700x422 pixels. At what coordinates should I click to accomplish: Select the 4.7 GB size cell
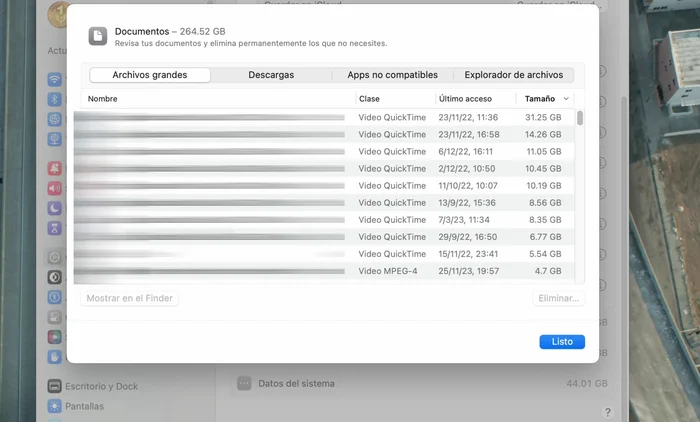point(548,271)
